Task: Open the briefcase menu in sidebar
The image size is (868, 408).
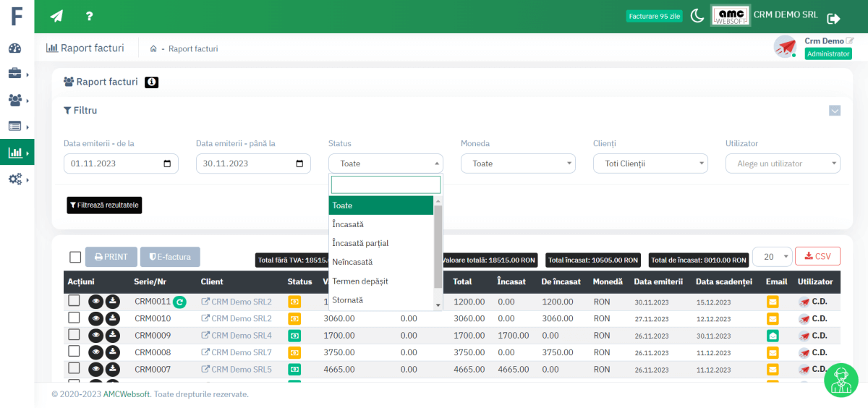Action: [15, 74]
